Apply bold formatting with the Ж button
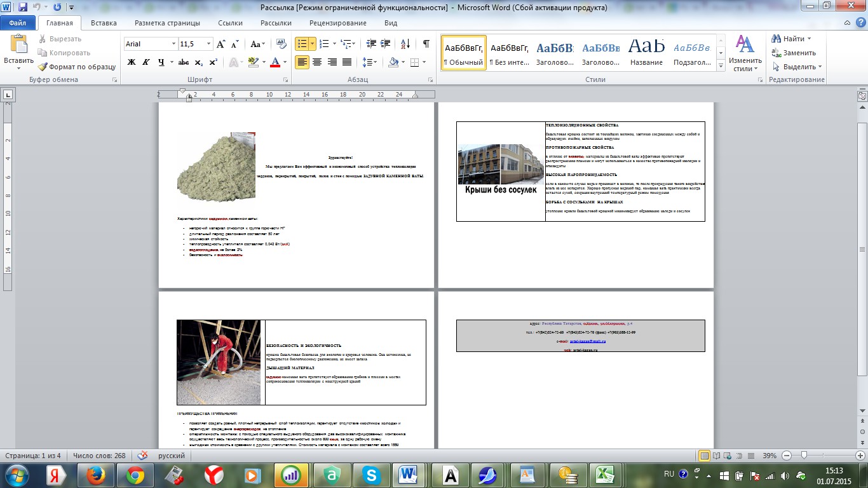This screenshot has height=488, width=868. click(132, 62)
